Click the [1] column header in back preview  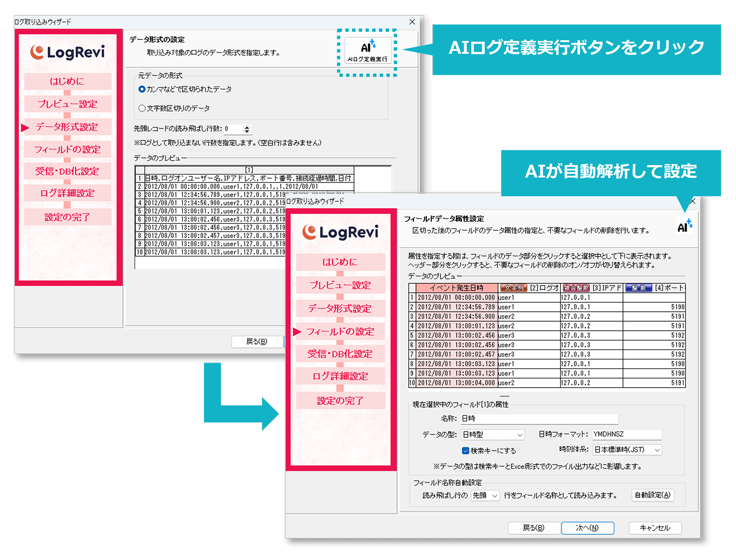[x=248, y=170]
